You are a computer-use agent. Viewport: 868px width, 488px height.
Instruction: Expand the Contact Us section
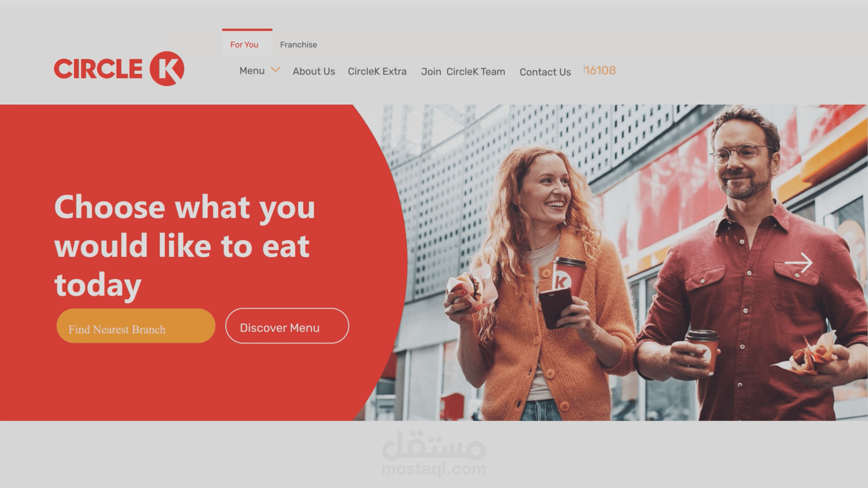click(x=544, y=71)
